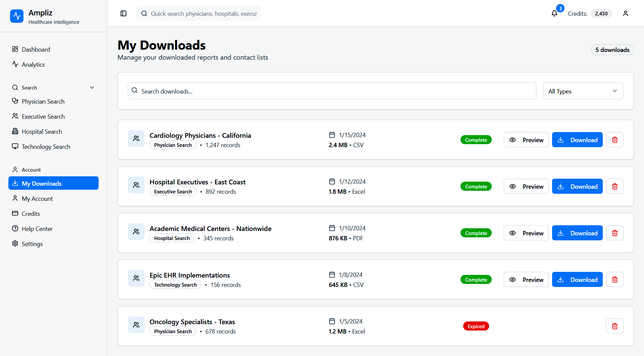
Task: Click the credits balance 2,450 badge
Action: [601, 13]
